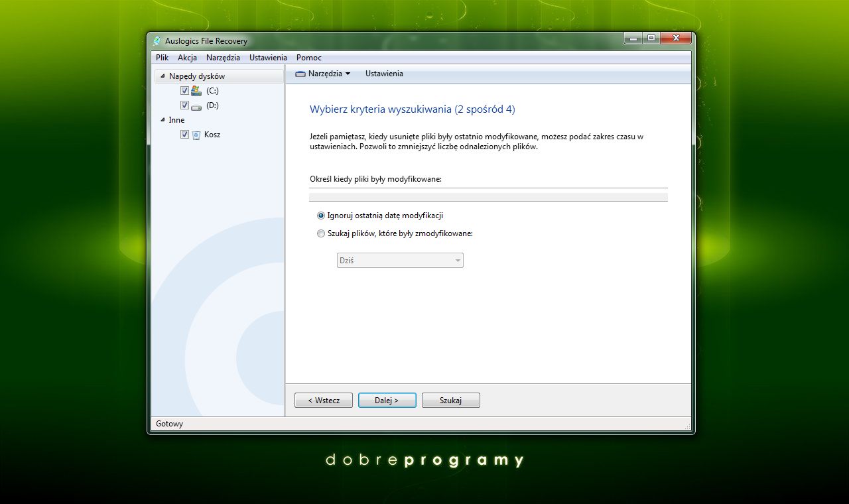Click the 'Napędy dysków' header text

coord(197,76)
